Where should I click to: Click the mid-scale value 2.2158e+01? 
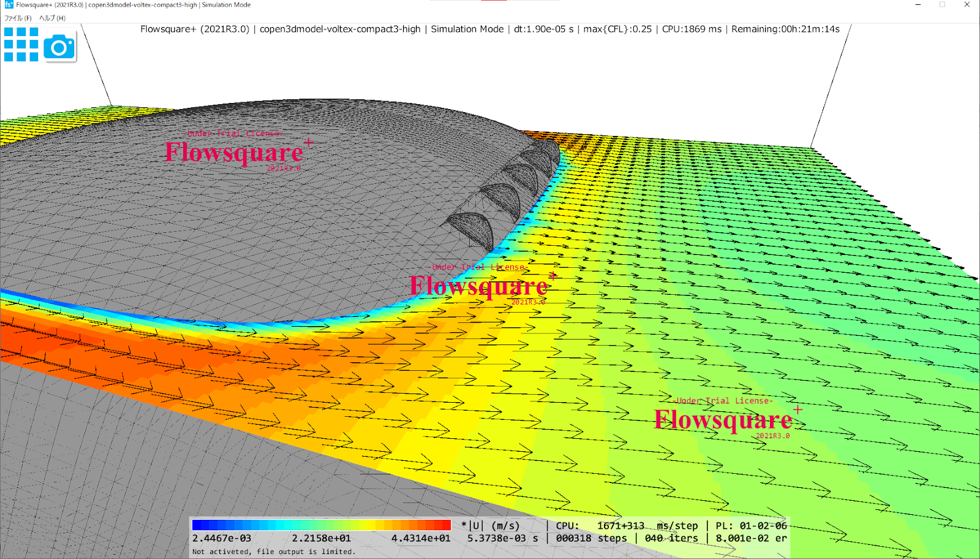(321, 538)
